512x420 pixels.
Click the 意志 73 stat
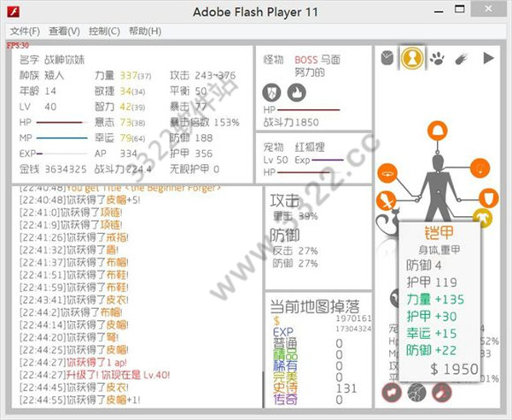pos(119,122)
